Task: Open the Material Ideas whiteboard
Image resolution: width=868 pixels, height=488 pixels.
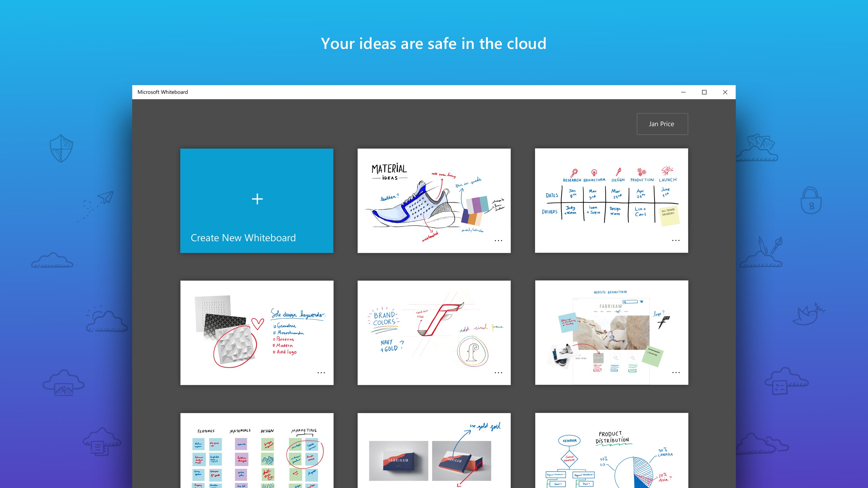Action: tap(434, 200)
